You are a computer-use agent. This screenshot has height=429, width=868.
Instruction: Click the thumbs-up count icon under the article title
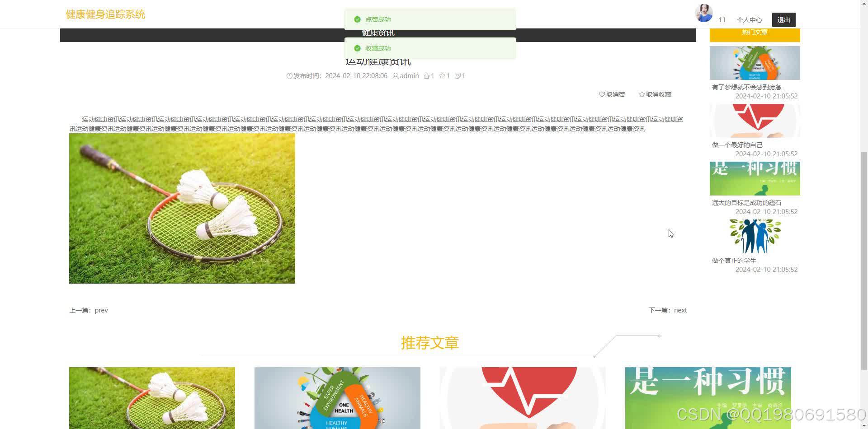click(428, 75)
